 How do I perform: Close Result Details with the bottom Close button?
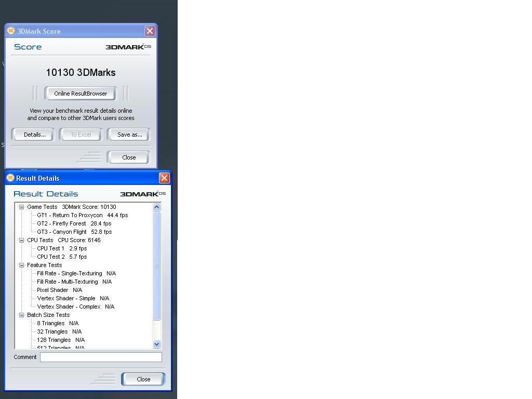click(143, 379)
